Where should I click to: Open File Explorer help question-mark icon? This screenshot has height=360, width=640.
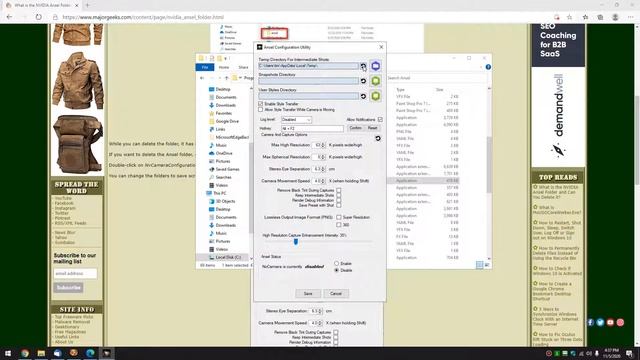[488, 67]
